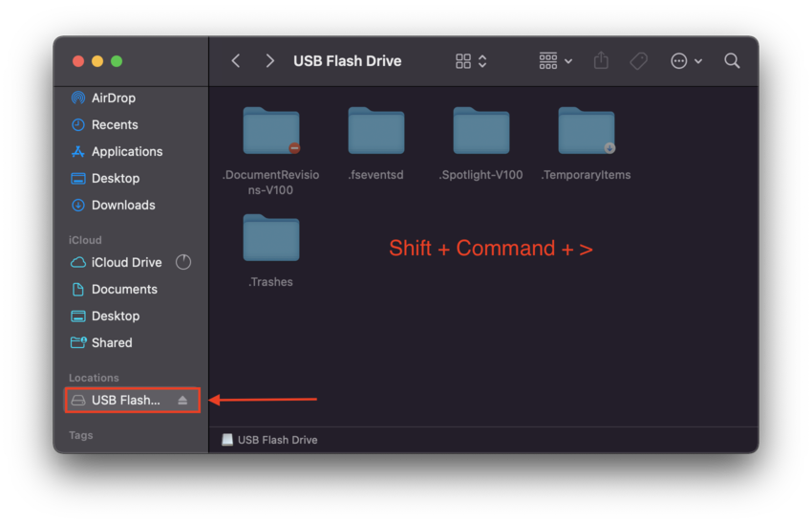This screenshot has width=812, height=524.
Task: Click the Share toolbar icon
Action: tap(601, 60)
